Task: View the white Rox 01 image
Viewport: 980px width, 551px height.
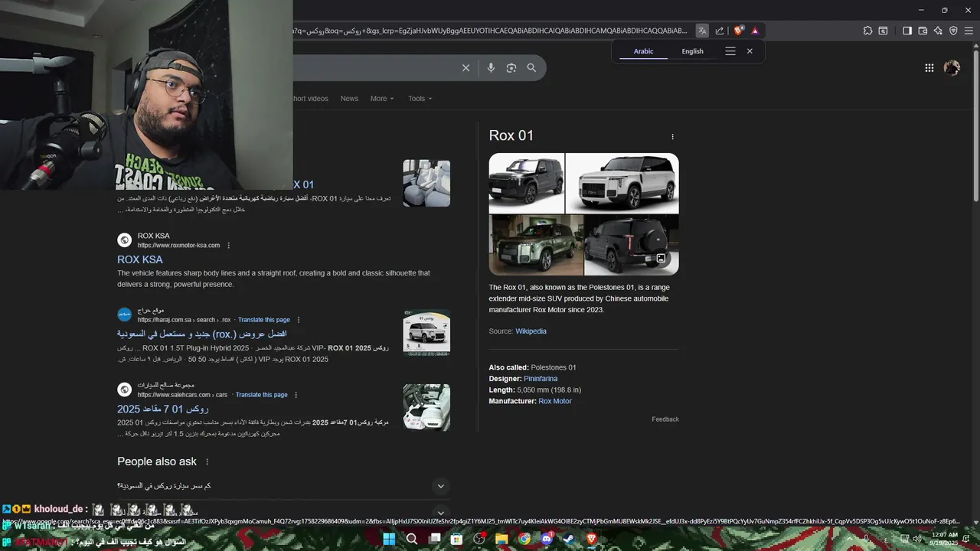Action: tap(622, 183)
